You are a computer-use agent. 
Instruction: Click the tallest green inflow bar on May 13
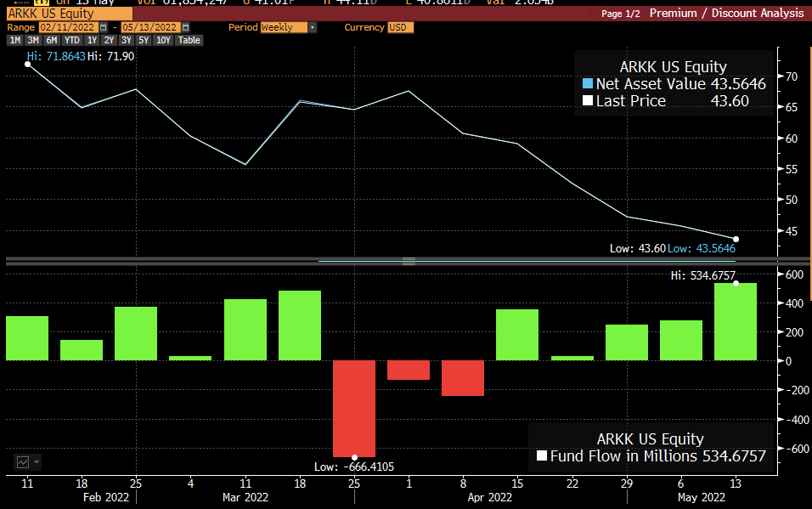coord(736,322)
